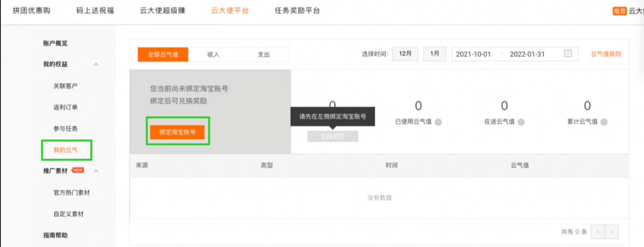Open 云大使超级赚 in the top navigation
Viewport: 644px width, 247px height.
coord(162,11)
